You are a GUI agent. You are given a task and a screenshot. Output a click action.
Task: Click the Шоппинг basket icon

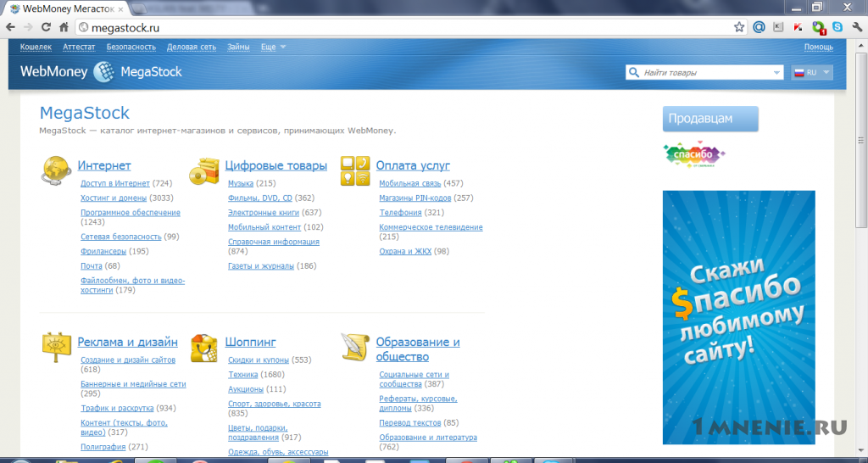[204, 348]
